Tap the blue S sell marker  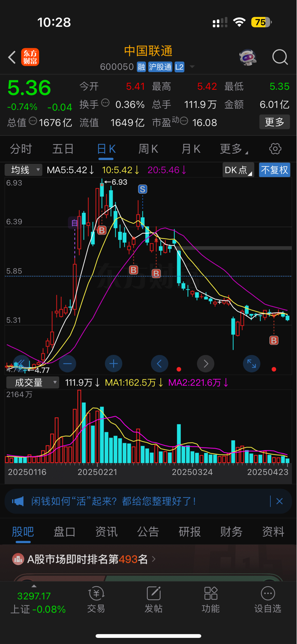point(143,189)
